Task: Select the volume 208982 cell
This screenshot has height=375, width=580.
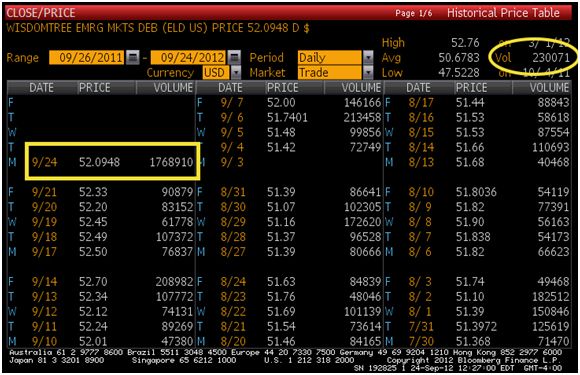Action: (175, 281)
